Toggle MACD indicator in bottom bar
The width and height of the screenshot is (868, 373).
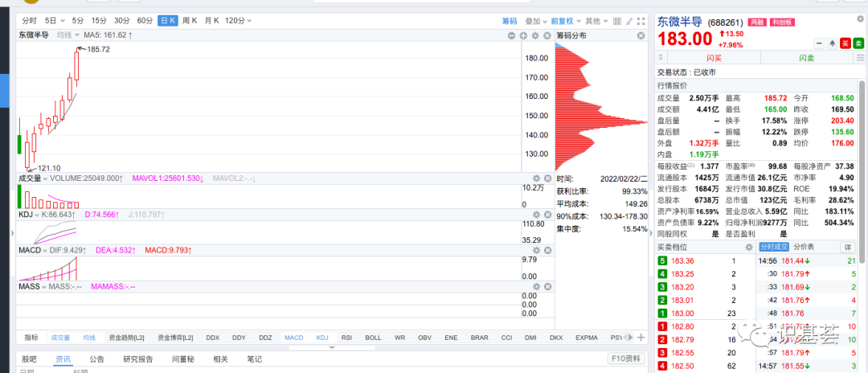(x=294, y=337)
